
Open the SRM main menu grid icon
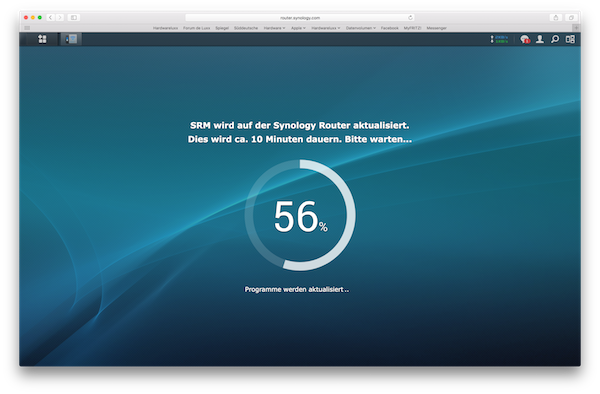42,39
